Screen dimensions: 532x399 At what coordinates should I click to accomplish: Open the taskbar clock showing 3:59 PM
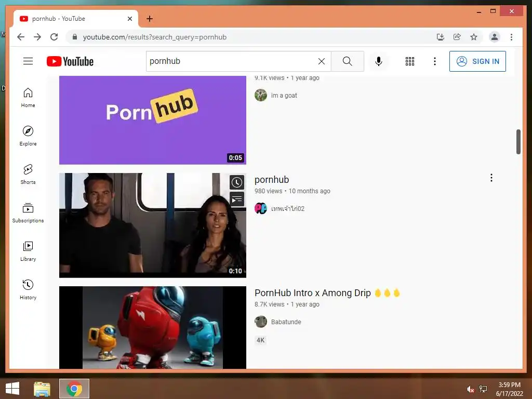click(x=509, y=389)
